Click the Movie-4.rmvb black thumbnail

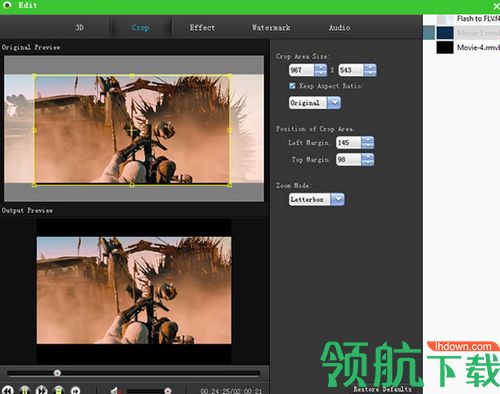pos(445,47)
